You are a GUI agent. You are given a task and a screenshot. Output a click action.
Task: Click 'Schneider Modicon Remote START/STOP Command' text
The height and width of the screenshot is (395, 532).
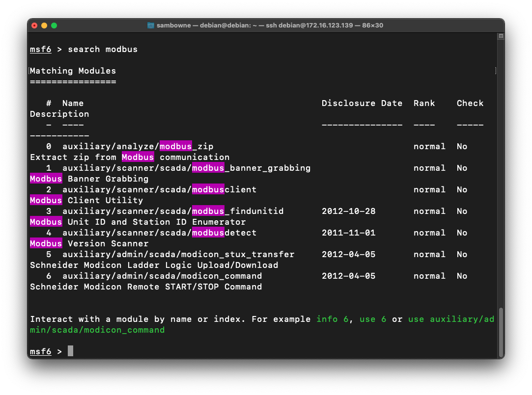(x=146, y=287)
